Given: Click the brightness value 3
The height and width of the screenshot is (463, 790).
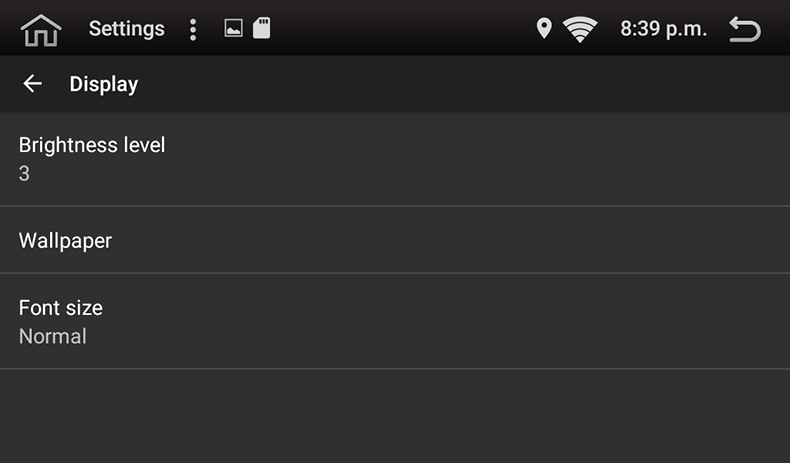Looking at the screenshot, I should pos(24,174).
